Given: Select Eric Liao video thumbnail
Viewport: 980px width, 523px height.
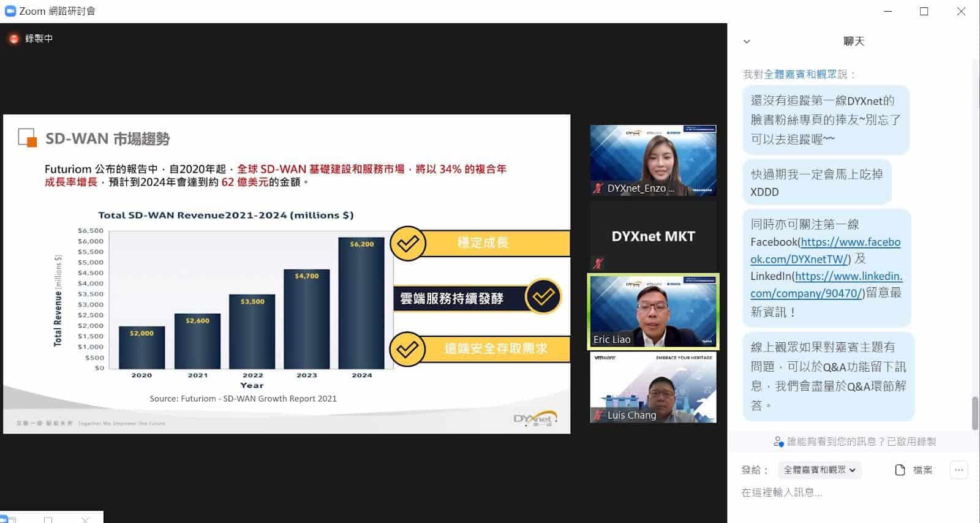Looking at the screenshot, I should [x=653, y=312].
